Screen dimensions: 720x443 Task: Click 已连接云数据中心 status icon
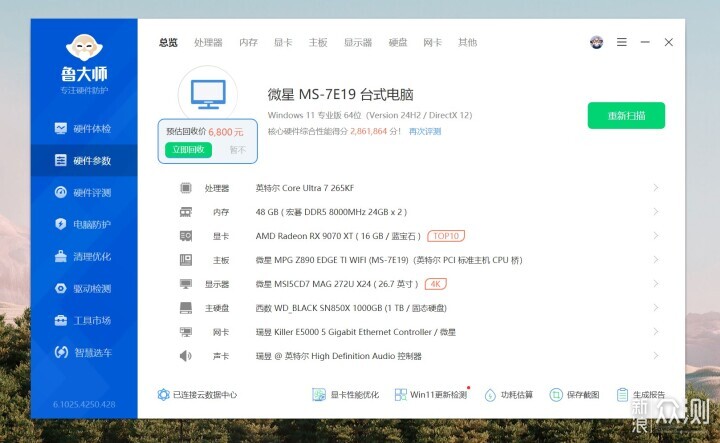163,395
